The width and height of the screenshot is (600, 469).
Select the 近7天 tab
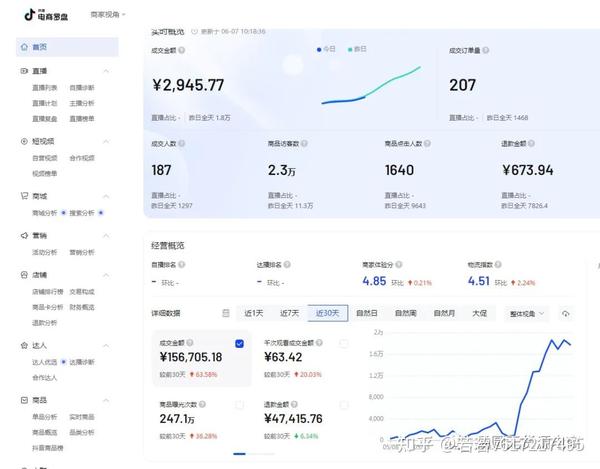point(289,313)
